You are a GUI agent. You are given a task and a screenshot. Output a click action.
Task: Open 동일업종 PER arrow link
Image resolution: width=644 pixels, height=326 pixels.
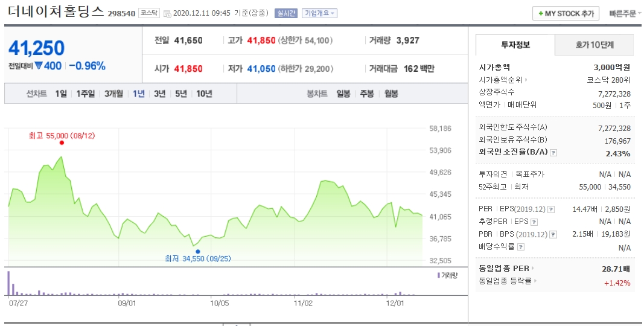pos(533,268)
